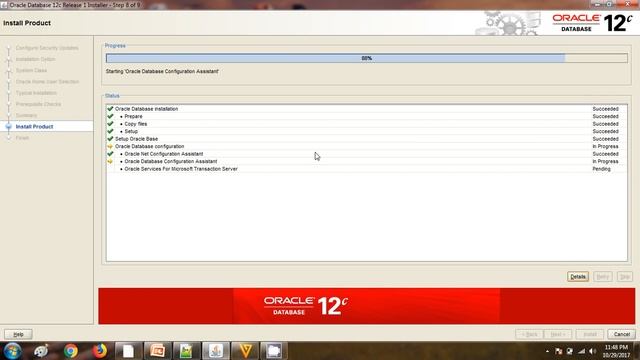This screenshot has width=640, height=360.
Task: Click the Help button
Action: pyautogui.click(x=18, y=334)
